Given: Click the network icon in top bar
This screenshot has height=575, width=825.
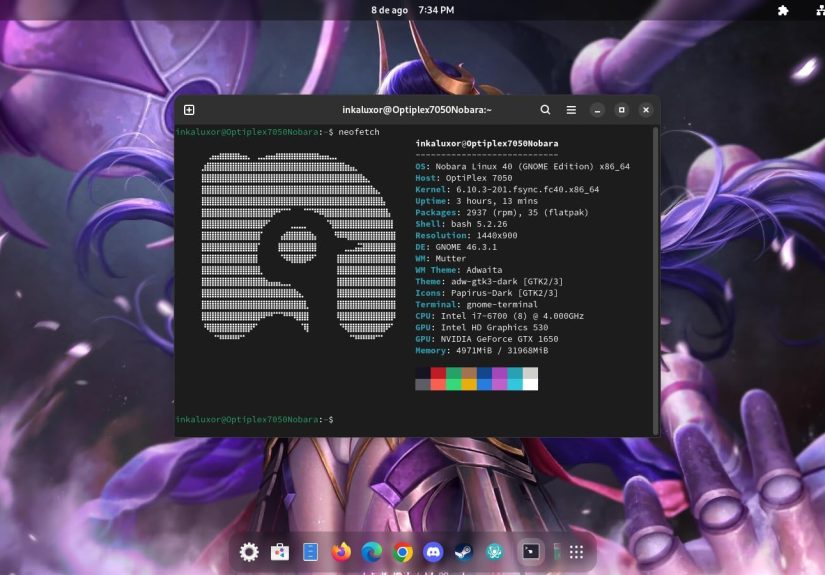Looking at the screenshot, I should click(820, 10).
